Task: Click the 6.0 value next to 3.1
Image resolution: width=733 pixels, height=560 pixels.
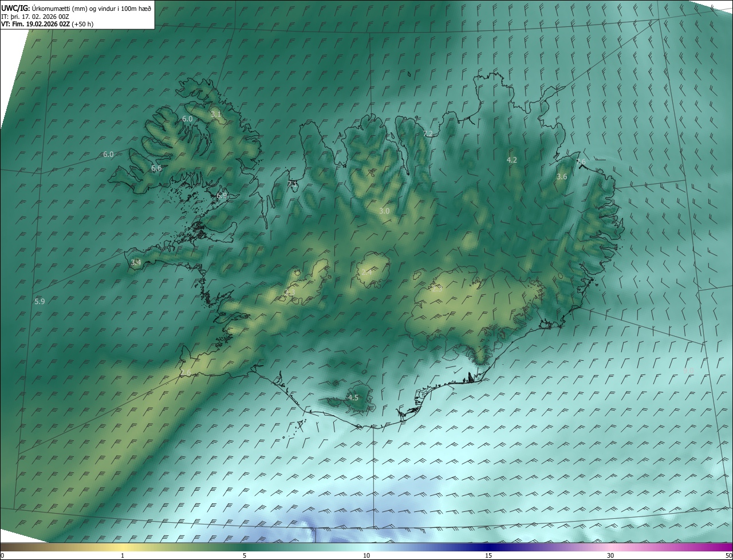Action: coord(187,119)
